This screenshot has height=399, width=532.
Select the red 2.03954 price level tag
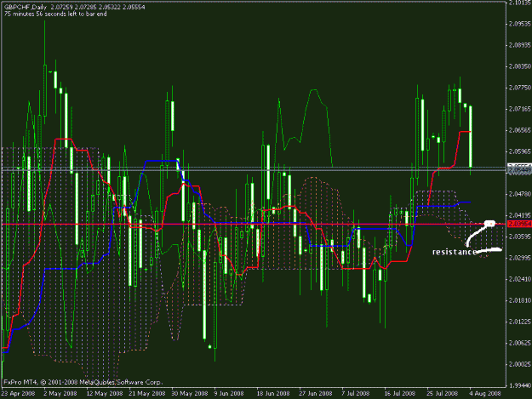519,224
